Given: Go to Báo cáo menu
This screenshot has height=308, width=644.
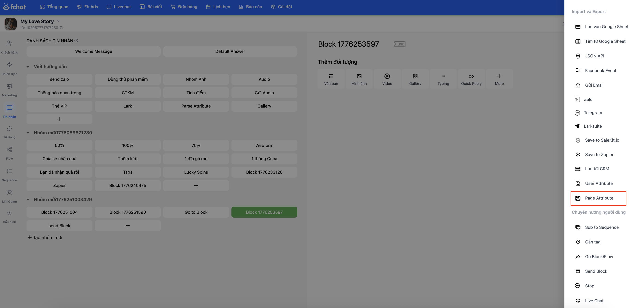Looking at the screenshot, I should click(250, 7).
